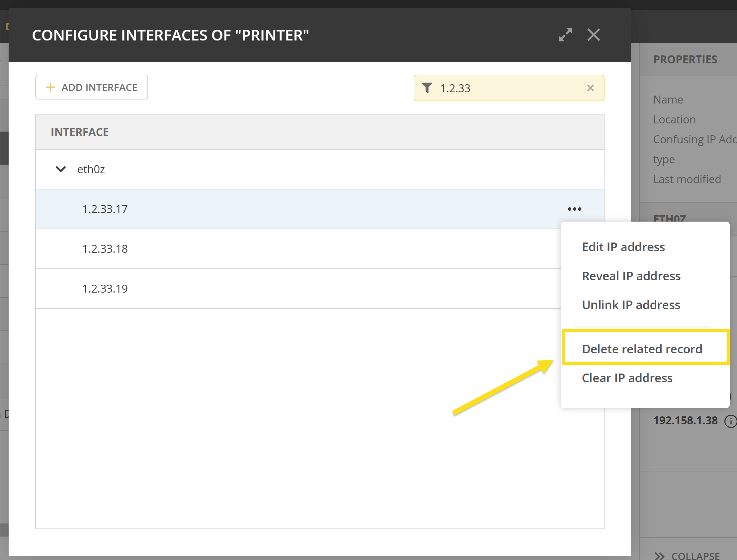The width and height of the screenshot is (737, 560).
Task: Click the funnel filter icon
Action: coord(427,88)
